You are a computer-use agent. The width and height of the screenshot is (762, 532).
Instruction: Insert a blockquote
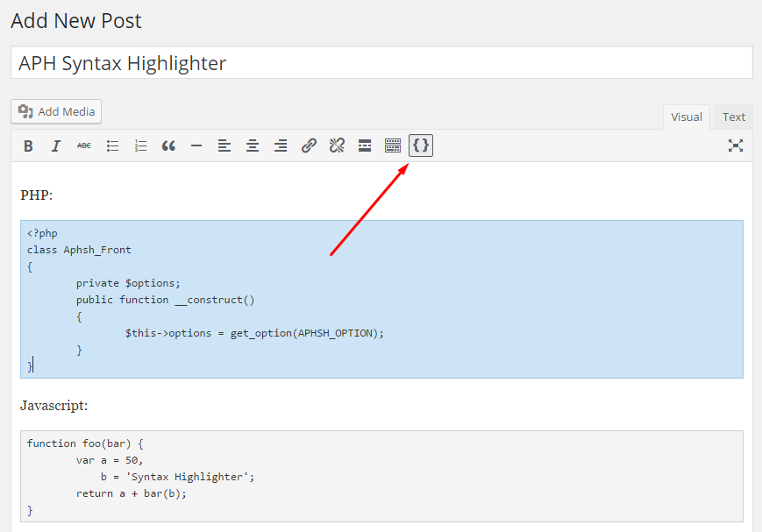pos(168,145)
